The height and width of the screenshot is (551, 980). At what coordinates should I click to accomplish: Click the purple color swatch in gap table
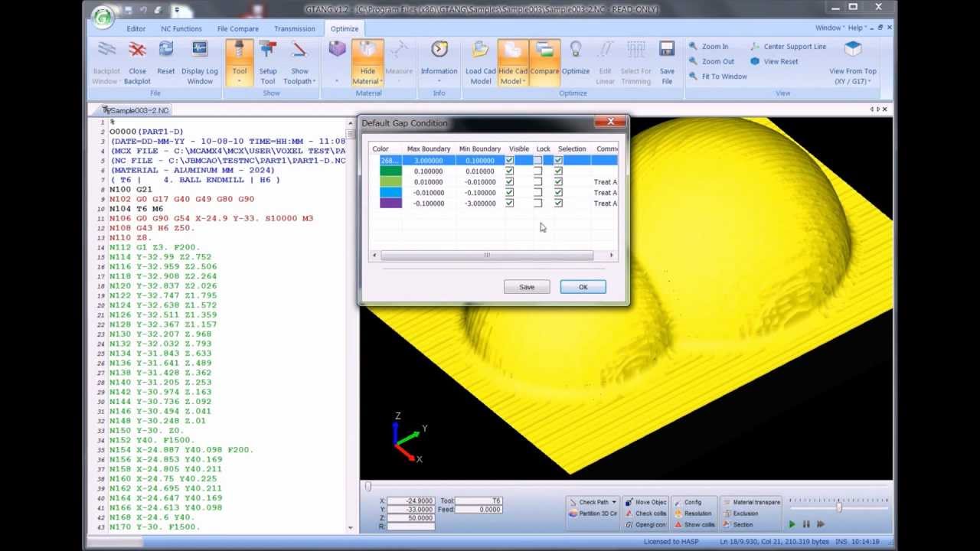coord(390,204)
